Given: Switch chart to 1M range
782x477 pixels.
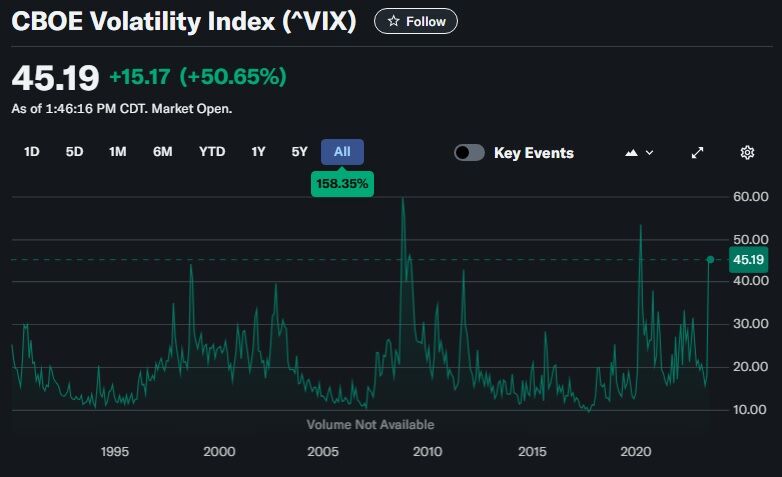Looking at the screenshot, I should pyautogui.click(x=118, y=152).
